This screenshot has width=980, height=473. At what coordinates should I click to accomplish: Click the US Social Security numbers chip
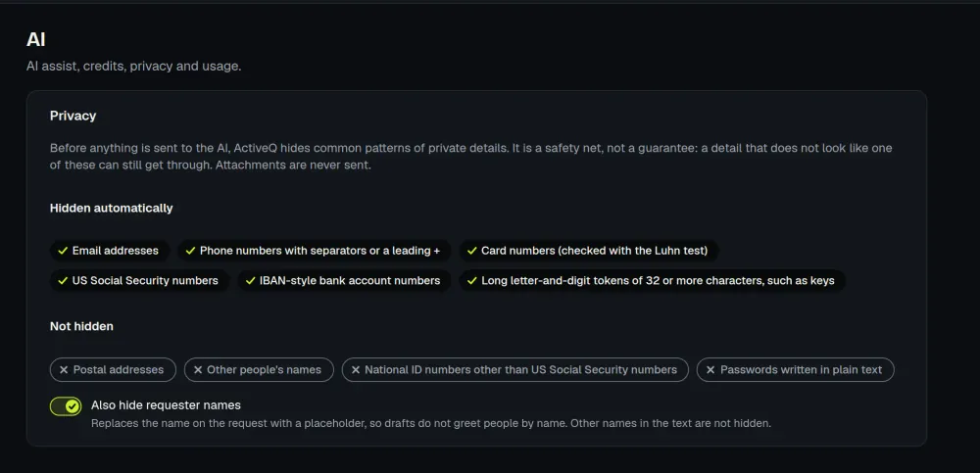139,280
